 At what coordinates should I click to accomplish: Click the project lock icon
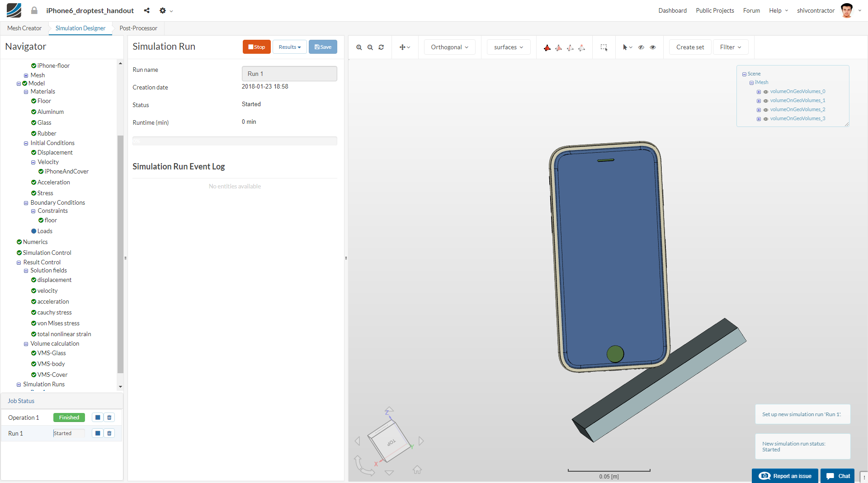click(x=34, y=10)
